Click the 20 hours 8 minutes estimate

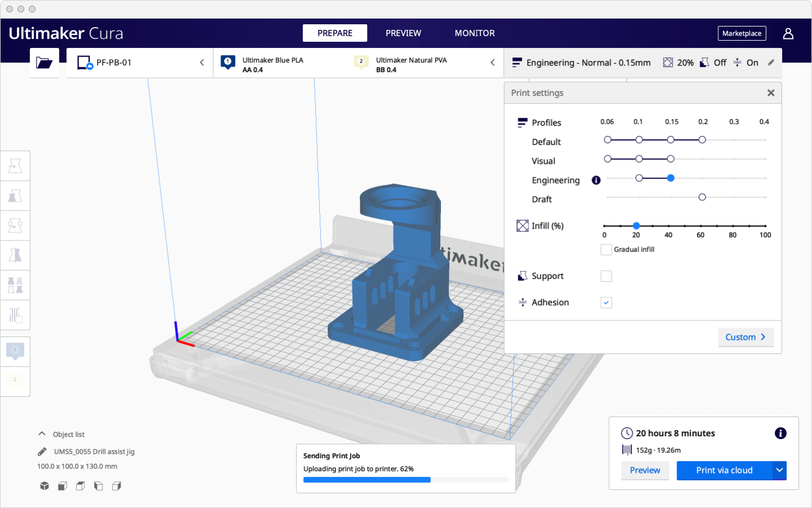pos(676,433)
